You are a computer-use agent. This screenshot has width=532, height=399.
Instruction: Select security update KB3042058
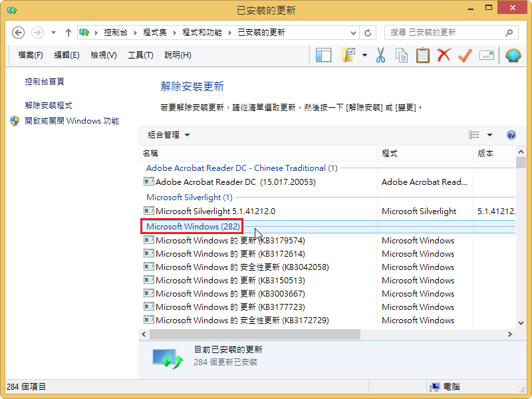point(242,267)
